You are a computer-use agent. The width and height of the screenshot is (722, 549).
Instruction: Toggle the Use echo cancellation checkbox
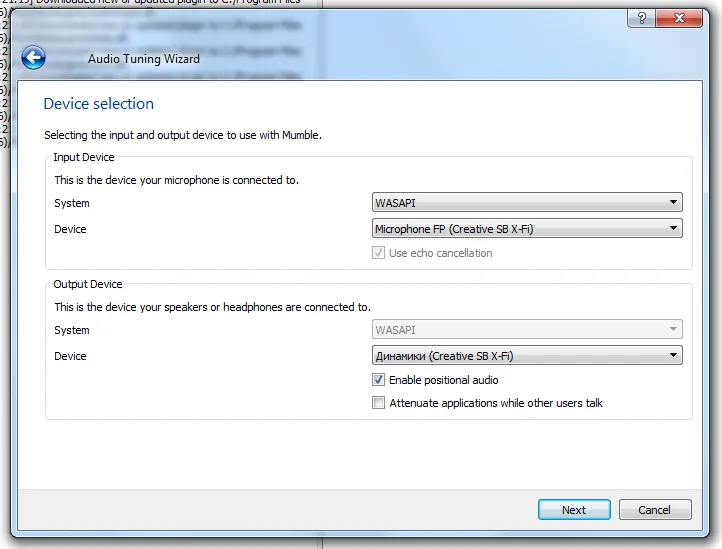click(x=378, y=254)
